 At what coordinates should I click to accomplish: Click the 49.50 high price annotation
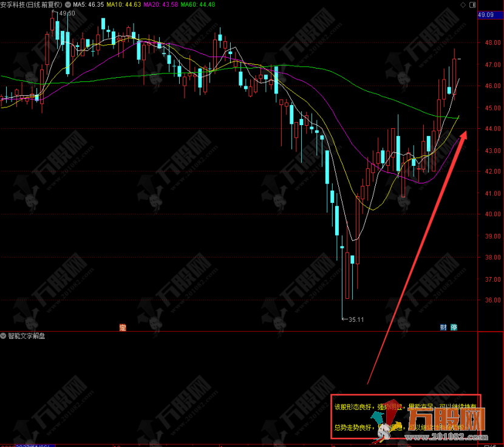[x=67, y=13]
